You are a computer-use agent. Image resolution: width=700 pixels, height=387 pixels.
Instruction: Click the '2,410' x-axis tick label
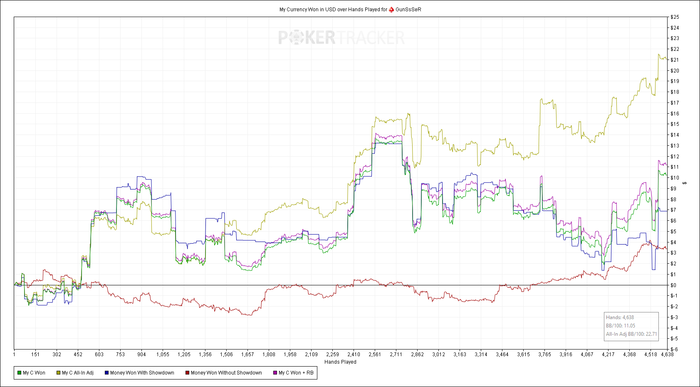tap(354, 355)
